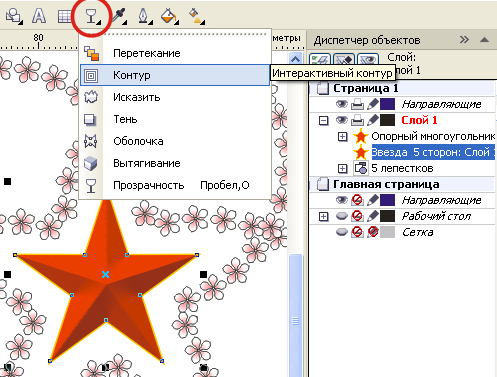The height and width of the screenshot is (377, 497).
Task: Toggle printing of Направляющие on Страница 1
Action: 357,104
